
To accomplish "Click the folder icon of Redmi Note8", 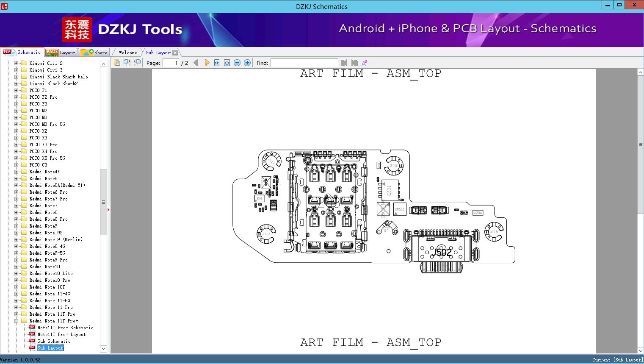I will tap(24, 212).
